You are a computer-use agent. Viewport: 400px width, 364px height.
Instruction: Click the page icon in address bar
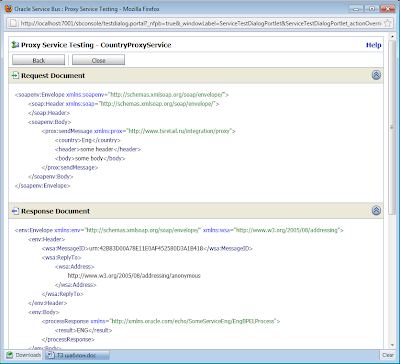(x=13, y=23)
